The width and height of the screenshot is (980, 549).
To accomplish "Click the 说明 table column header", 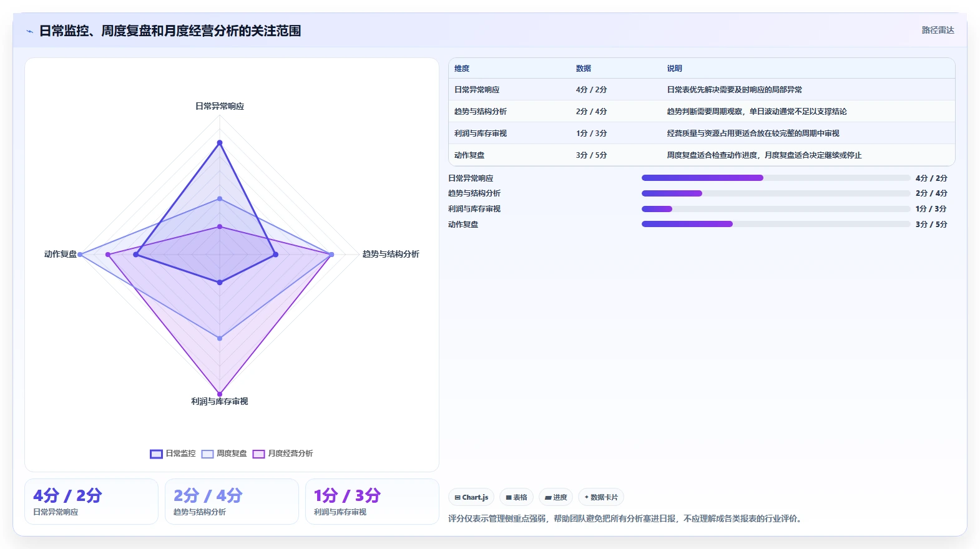I will coord(675,69).
